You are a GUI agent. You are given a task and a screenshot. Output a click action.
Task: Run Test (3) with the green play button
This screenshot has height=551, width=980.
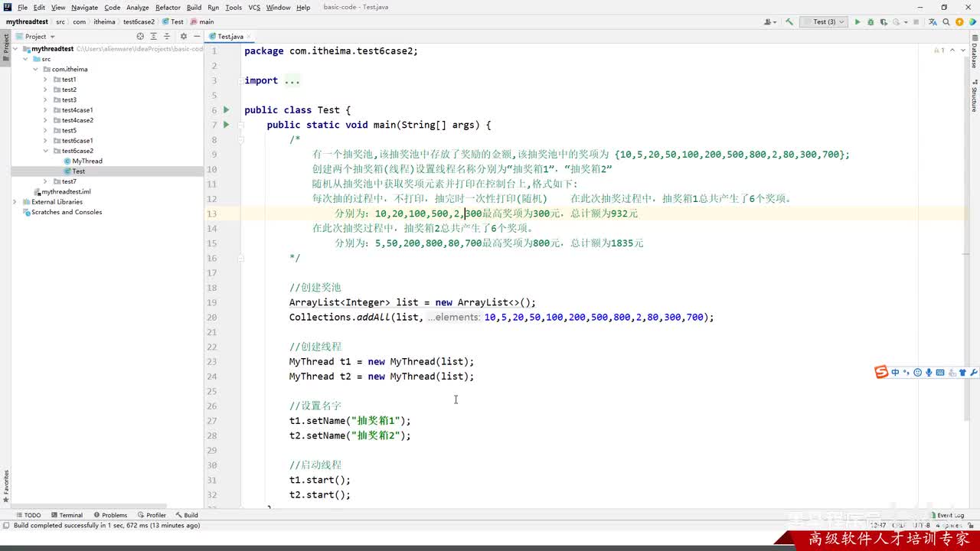[857, 22]
